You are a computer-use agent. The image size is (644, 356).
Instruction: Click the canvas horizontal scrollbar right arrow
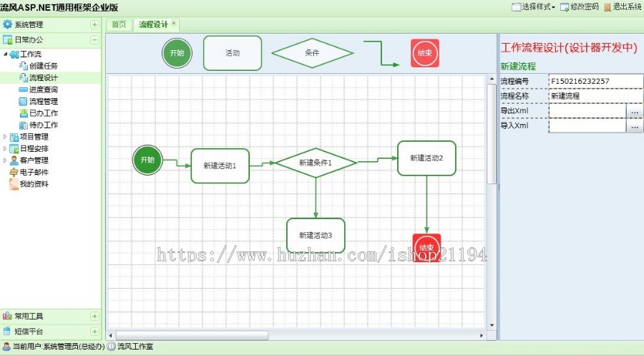pyautogui.click(x=482, y=335)
